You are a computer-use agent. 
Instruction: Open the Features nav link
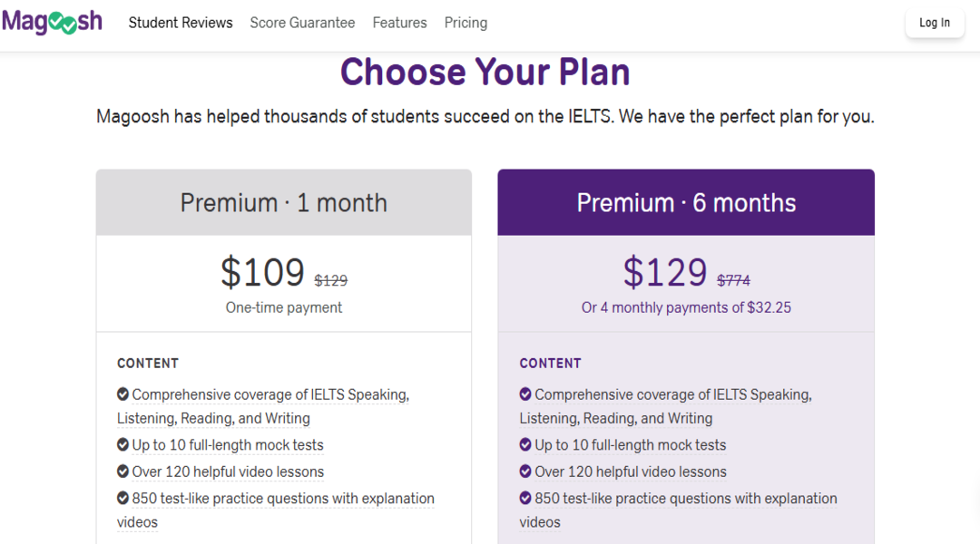tap(399, 23)
